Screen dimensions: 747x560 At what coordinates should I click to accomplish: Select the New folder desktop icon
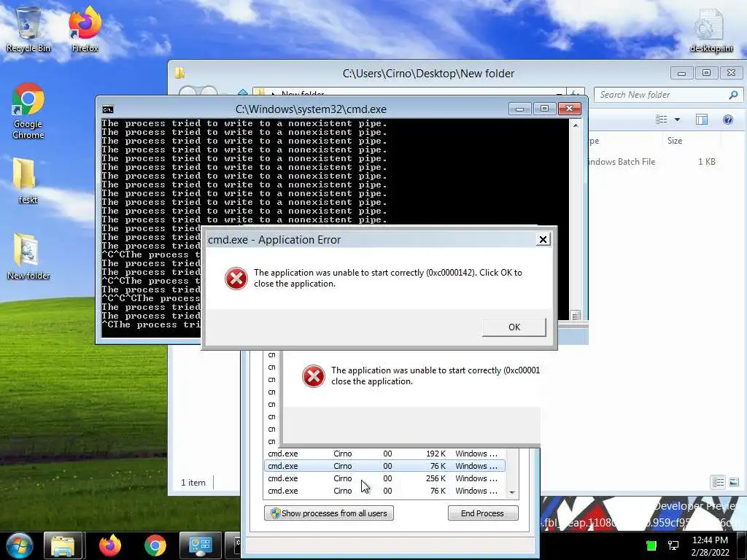pyautogui.click(x=28, y=256)
